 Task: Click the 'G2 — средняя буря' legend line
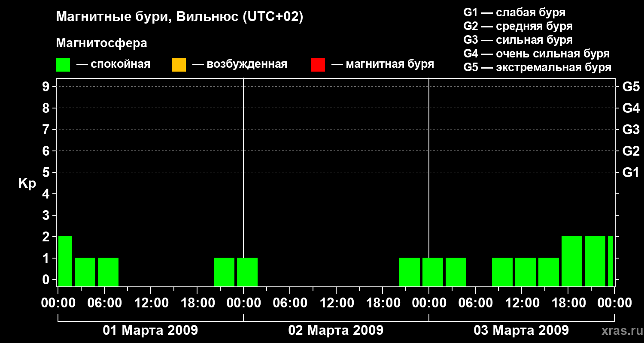tap(518, 26)
